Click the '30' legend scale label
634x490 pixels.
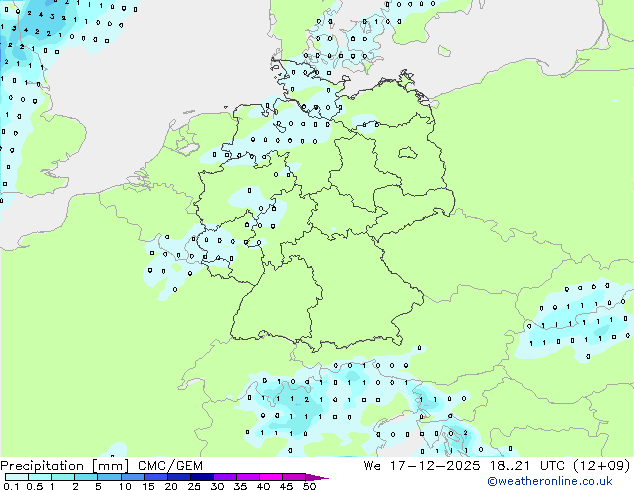coord(217,486)
